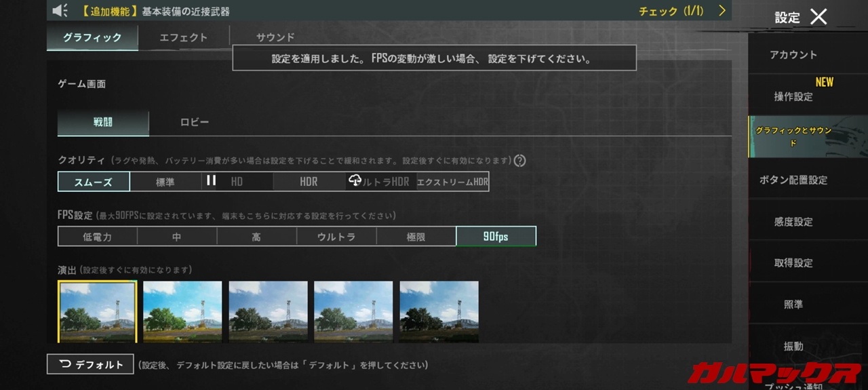Image resolution: width=868 pixels, height=390 pixels.
Task: Click the pause icon on HD option
Action: [x=211, y=180]
